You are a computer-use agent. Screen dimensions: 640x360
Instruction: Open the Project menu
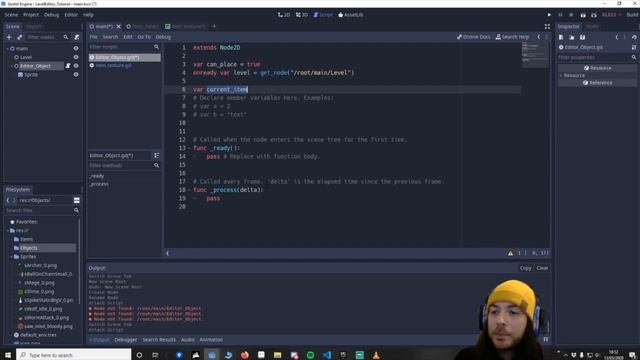point(31,15)
